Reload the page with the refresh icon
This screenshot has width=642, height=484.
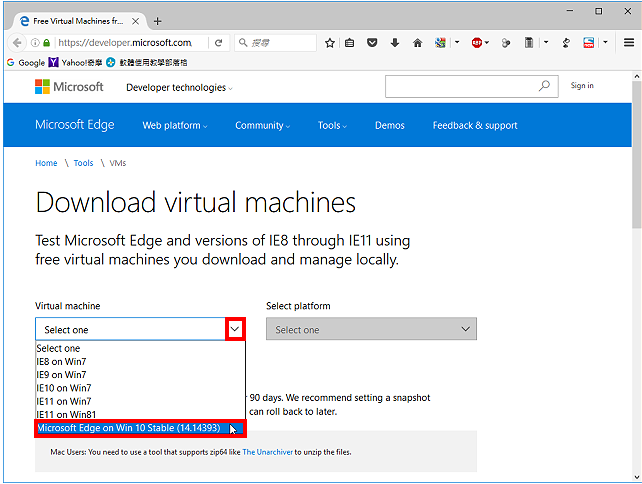[x=219, y=43]
